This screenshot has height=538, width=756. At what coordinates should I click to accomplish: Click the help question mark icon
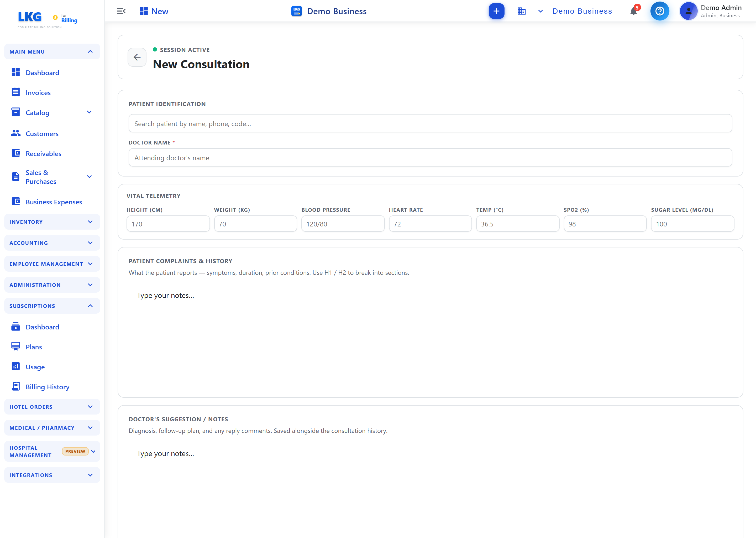(x=660, y=11)
